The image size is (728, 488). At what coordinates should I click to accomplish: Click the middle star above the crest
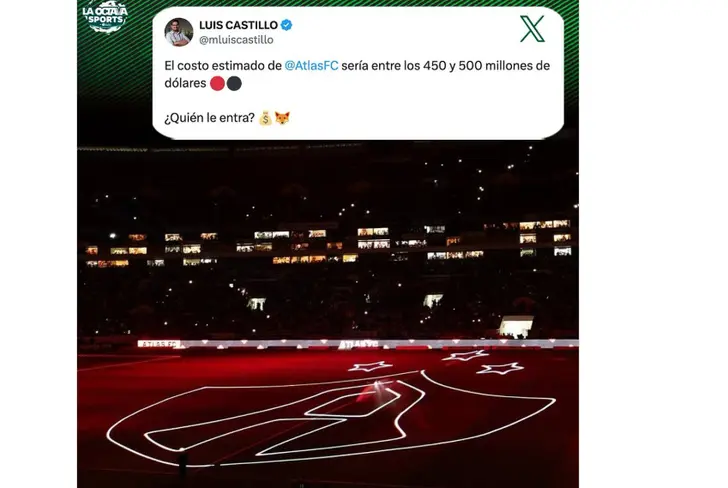465,356
